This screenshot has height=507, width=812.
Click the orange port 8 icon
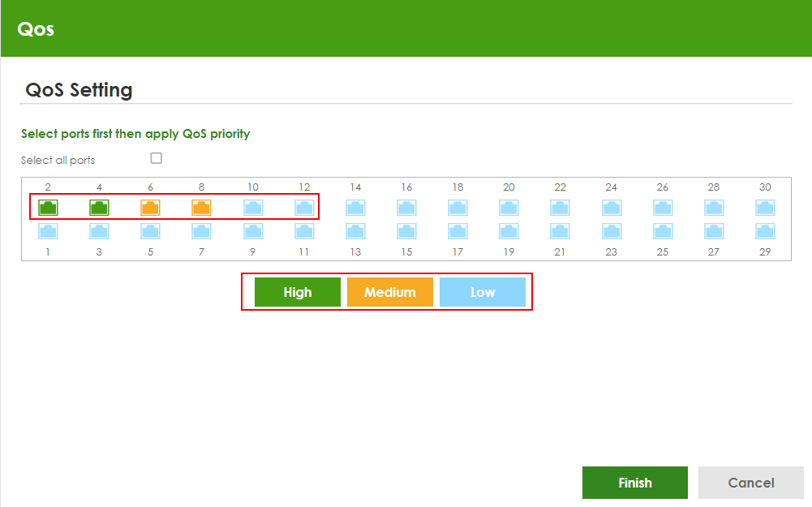point(201,208)
